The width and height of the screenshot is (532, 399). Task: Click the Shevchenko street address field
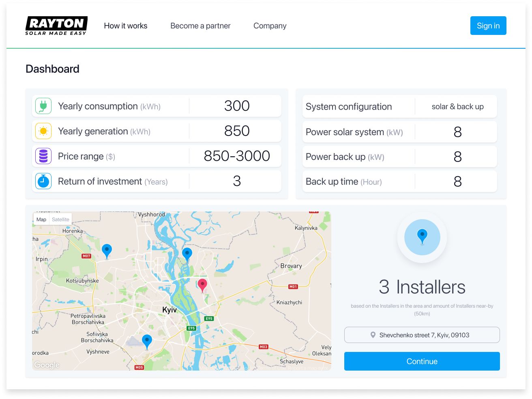pyautogui.click(x=422, y=334)
